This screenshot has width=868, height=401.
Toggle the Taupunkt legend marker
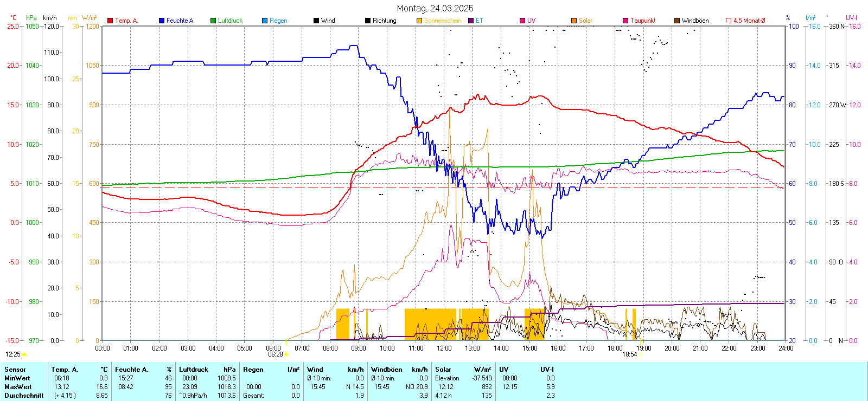(626, 21)
